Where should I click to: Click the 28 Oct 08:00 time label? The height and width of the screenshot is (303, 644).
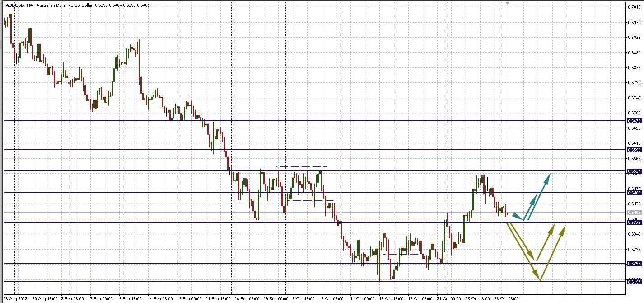506,299
